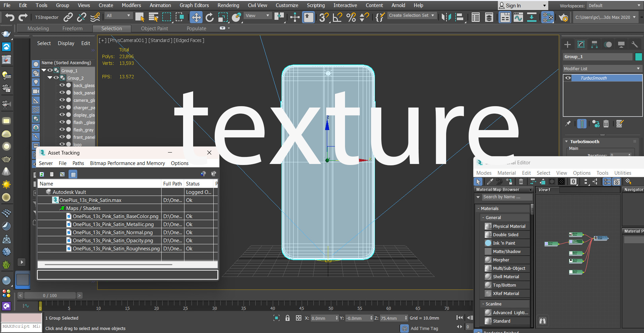Screen dimensions: 644x333
Task: Toggle the Angle Snap button
Action: [x=337, y=17]
